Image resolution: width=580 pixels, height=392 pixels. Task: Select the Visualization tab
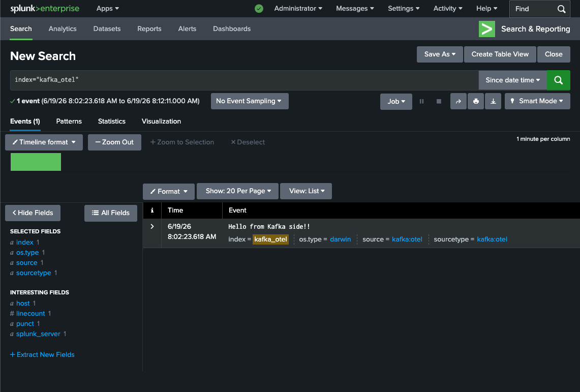pos(161,122)
